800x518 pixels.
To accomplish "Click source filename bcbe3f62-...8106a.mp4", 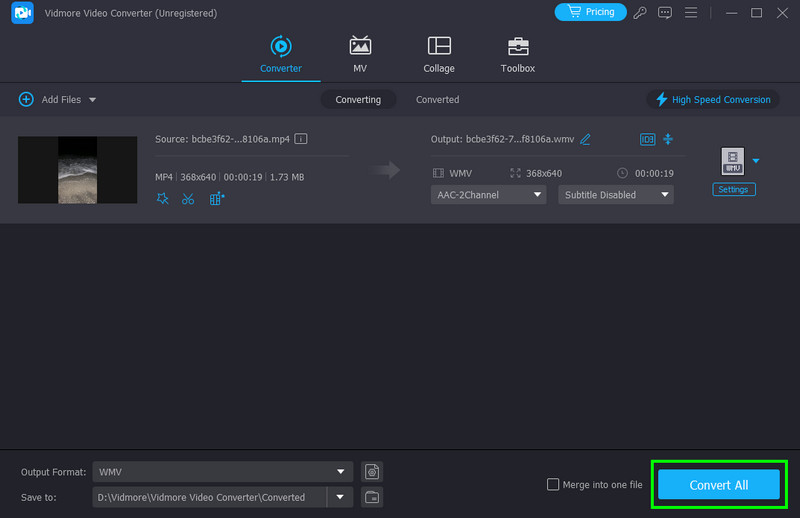I will point(240,139).
